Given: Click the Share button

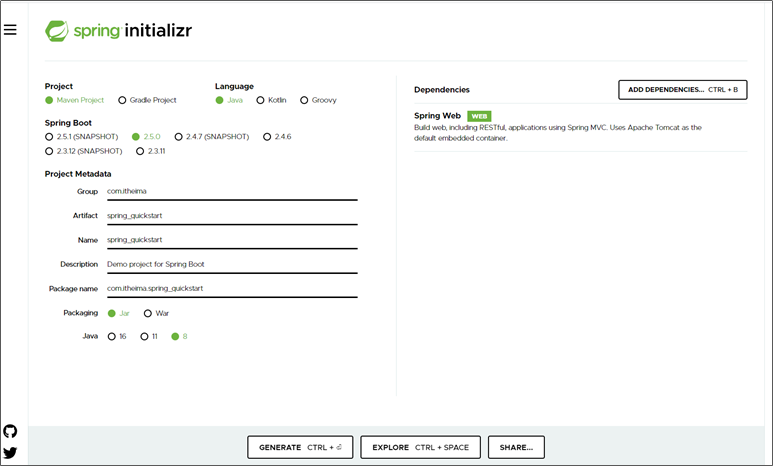Looking at the screenshot, I should pyautogui.click(x=516, y=447).
